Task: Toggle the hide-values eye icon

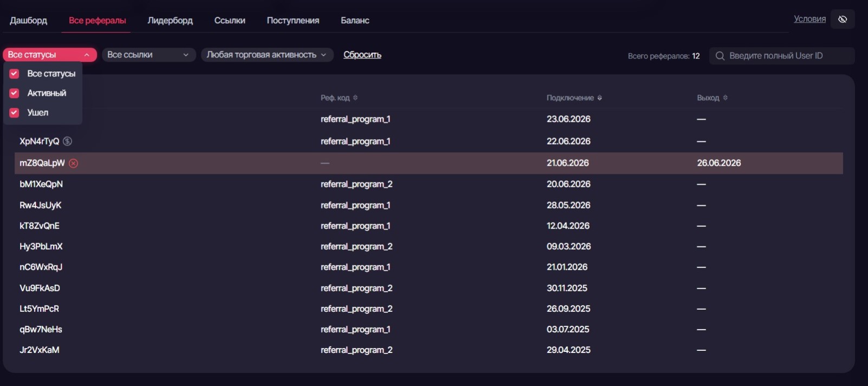Action: click(x=843, y=19)
